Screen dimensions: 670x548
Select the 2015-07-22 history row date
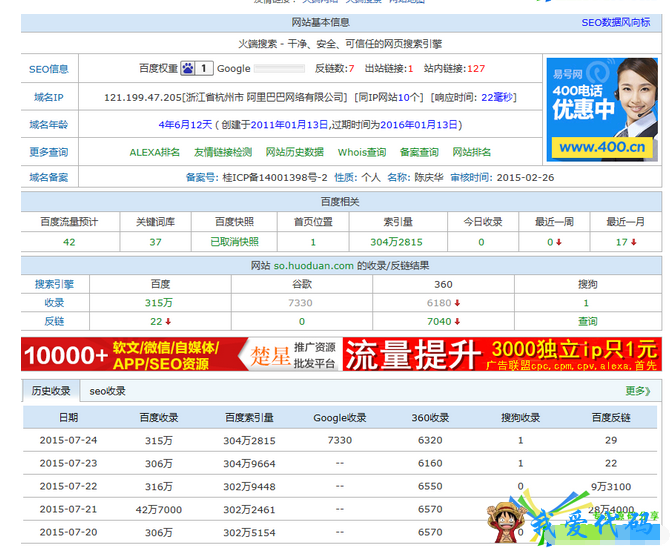[68, 486]
